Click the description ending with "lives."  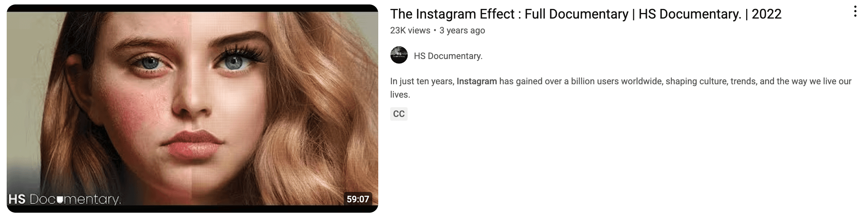[621, 88]
